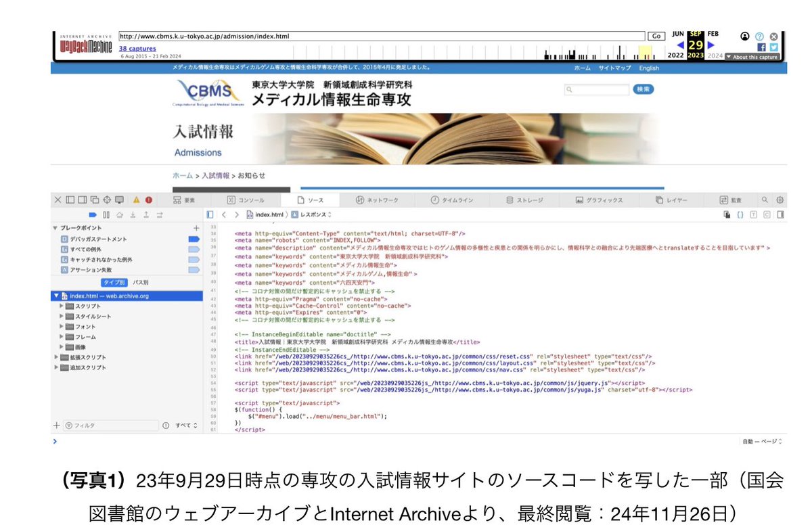812x527 pixels.
Task: Expand the スタイルシート folder
Action: pyautogui.click(x=61, y=316)
